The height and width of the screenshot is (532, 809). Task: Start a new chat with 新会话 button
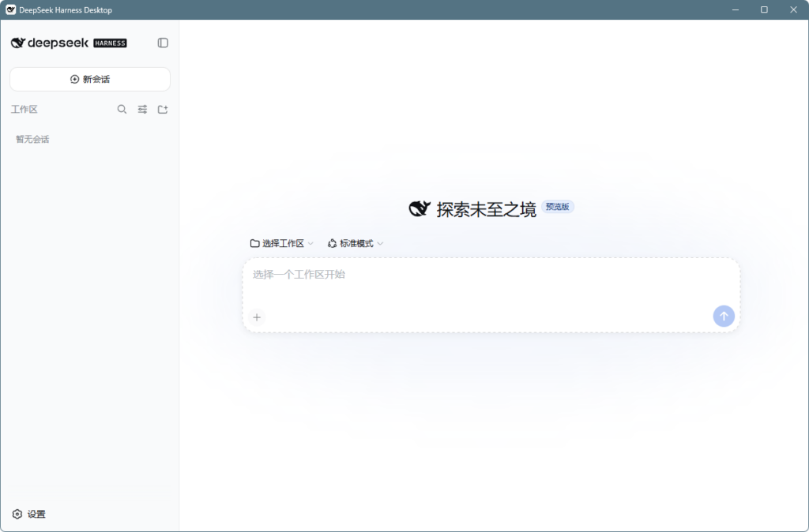pos(90,80)
